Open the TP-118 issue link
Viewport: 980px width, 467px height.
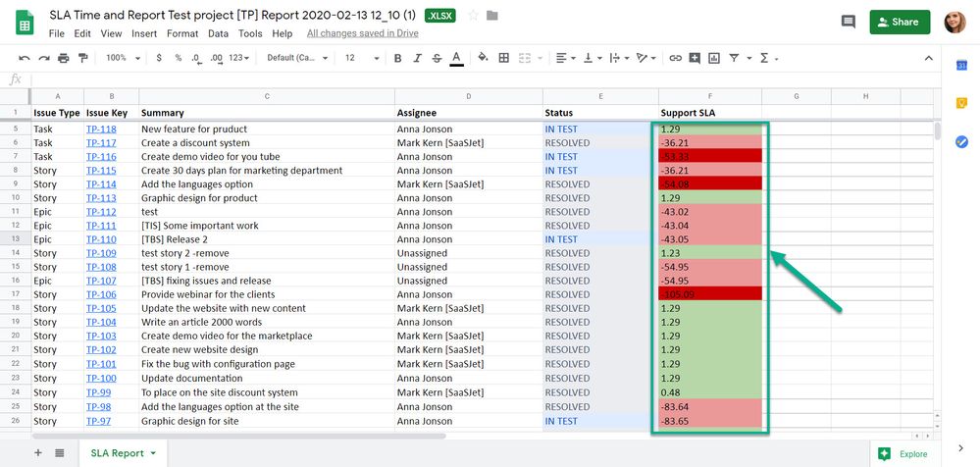(x=100, y=129)
